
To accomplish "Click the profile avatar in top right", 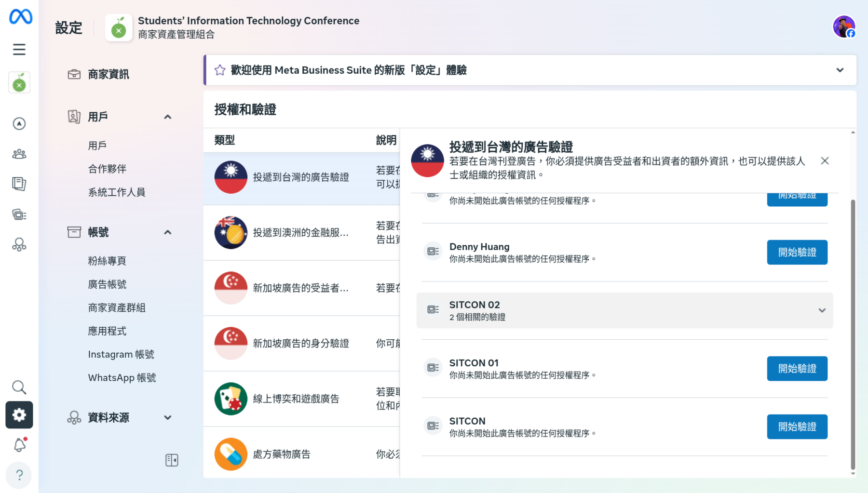I will 843,27.
